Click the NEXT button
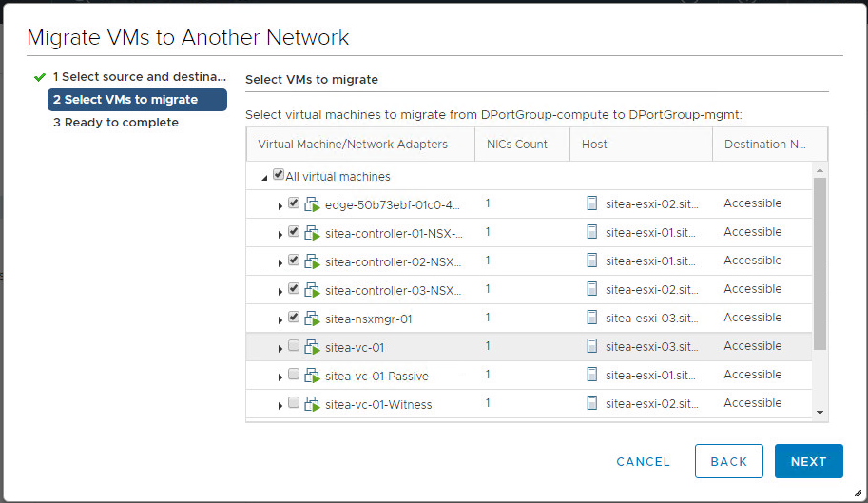Viewport: 868px width, 503px height. point(808,461)
